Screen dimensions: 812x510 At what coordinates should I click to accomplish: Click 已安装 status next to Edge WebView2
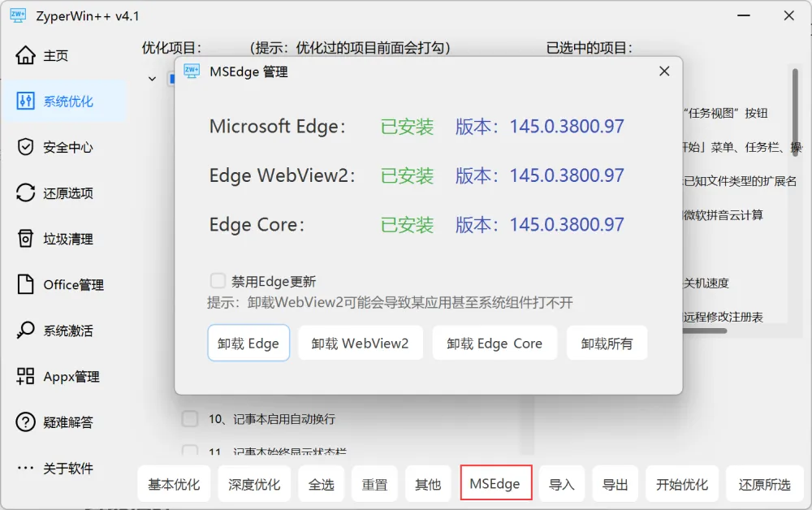click(407, 175)
